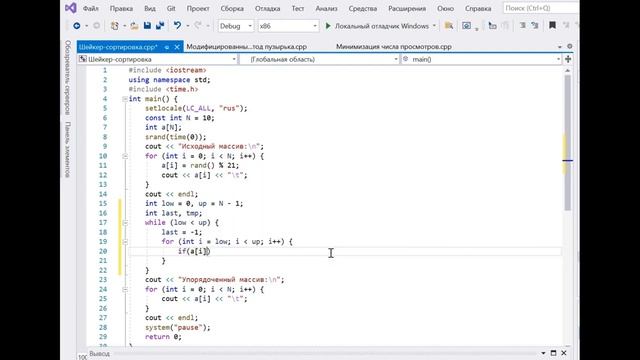The height and width of the screenshot is (360, 640).
Task: Click the increase indent icon
Action: [x=535, y=26]
